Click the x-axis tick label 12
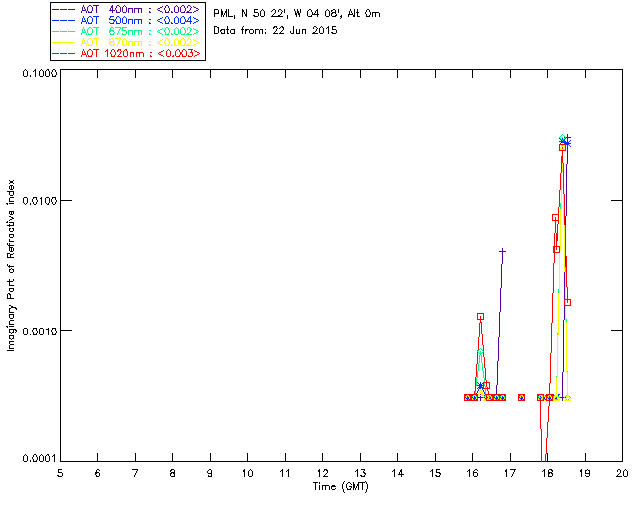This screenshot has width=640, height=512. (x=322, y=474)
